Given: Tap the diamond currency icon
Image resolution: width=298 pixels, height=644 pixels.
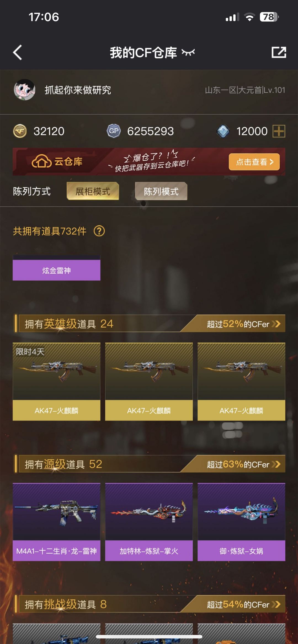Looking at the screenshot, I should pos(223,131).
